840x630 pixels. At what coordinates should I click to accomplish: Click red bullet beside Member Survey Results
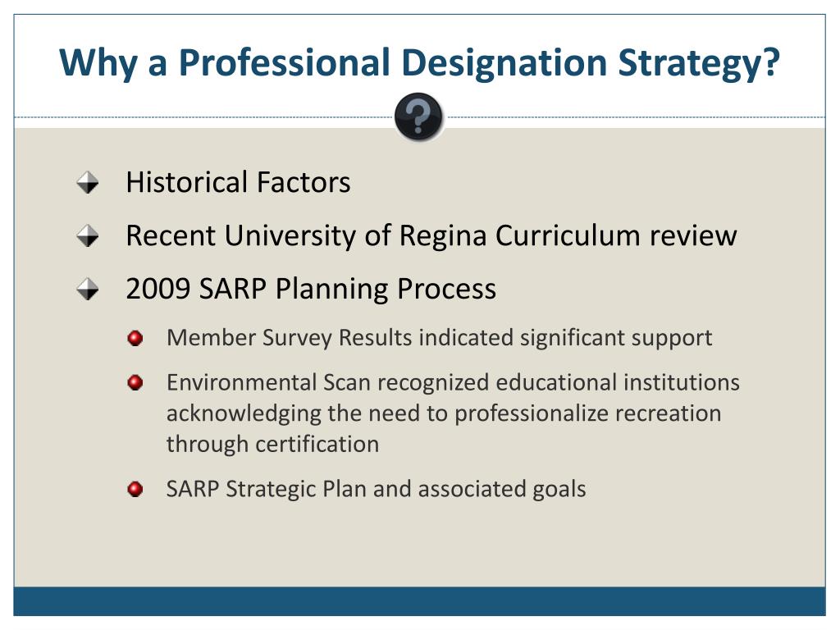[135, 338]
